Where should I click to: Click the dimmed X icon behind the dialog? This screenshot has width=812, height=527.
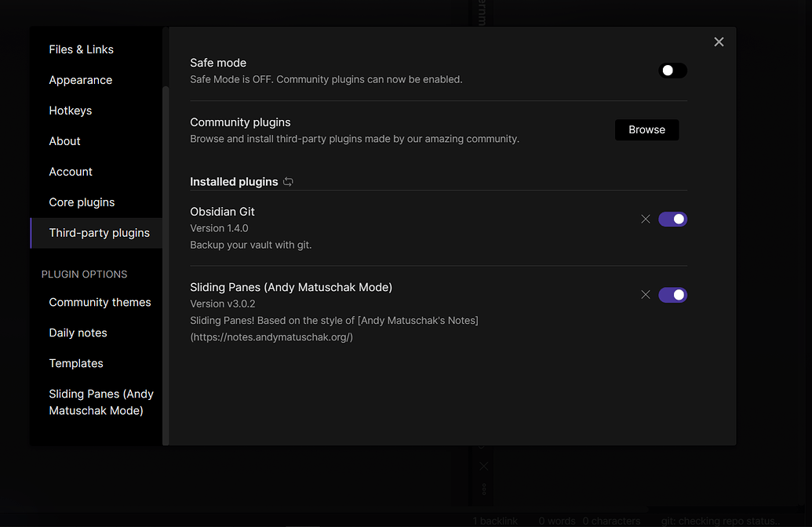click(x=484, y=466)
